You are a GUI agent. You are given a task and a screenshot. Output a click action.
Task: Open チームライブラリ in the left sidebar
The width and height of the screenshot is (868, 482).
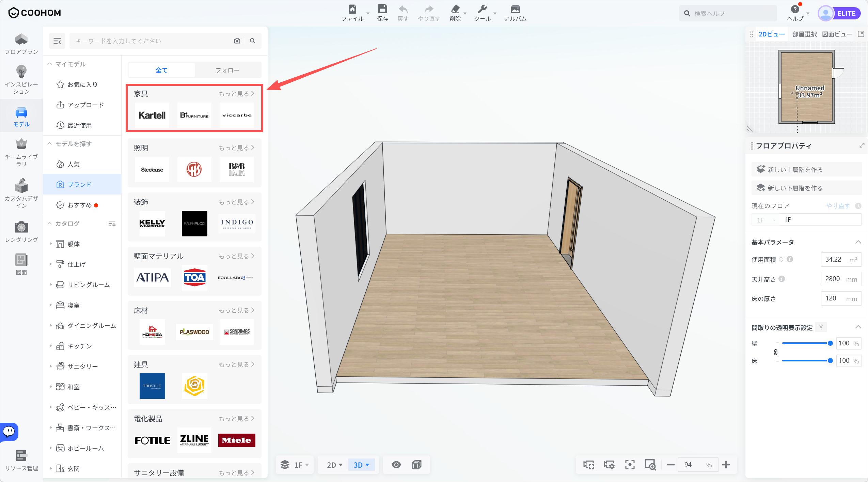[x=21, y=153]
